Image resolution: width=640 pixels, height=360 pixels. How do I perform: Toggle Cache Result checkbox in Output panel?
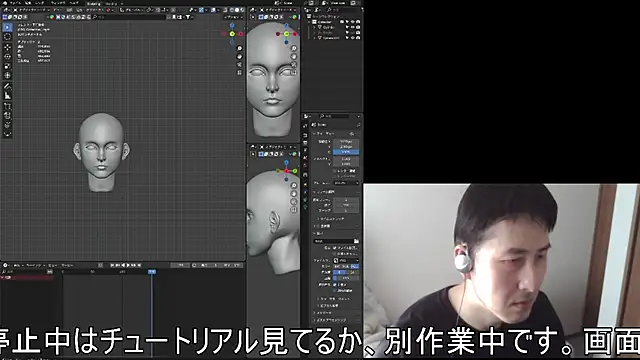(335, 253)
